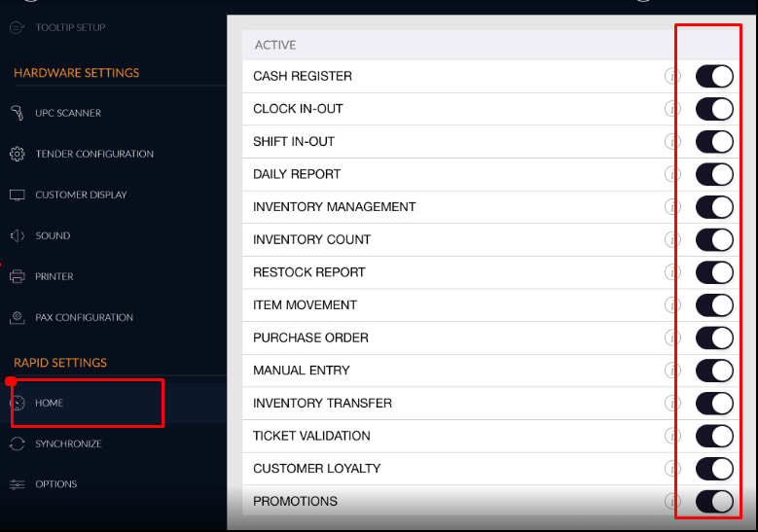Switch off Ticket Validation toggle

click(x=714, y=436)
